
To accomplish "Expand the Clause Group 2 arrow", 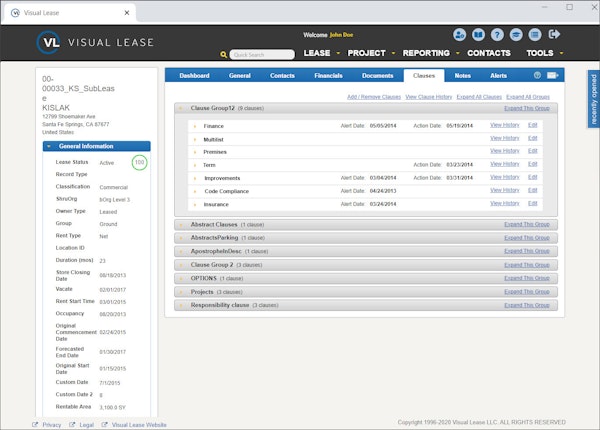I will (181, 265).
